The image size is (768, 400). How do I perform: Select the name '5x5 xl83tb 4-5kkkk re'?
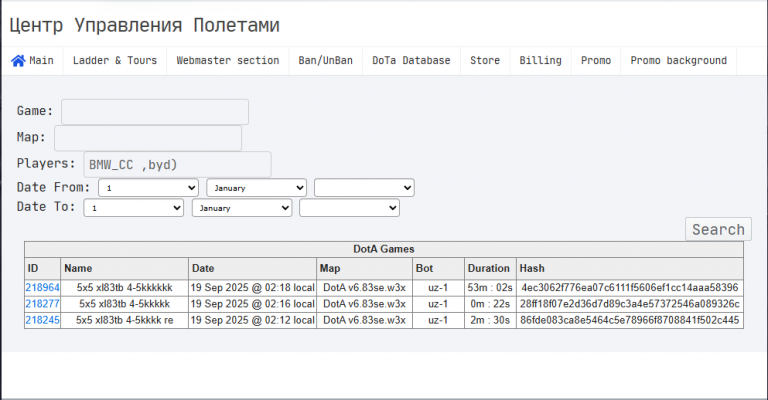(124, 320)
